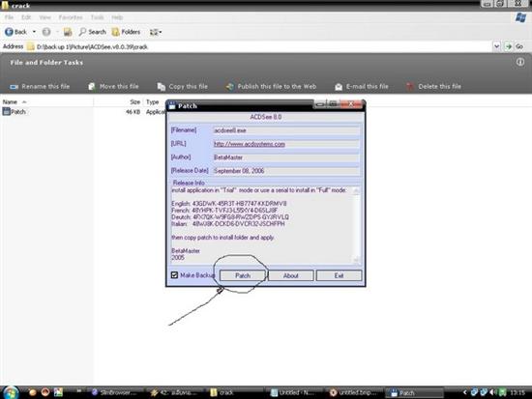Toggle the Make Backup checkbox

(x=174, y=275)
